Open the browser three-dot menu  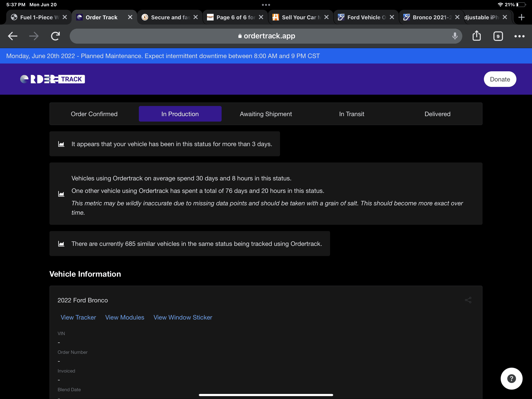pos(519,36)
